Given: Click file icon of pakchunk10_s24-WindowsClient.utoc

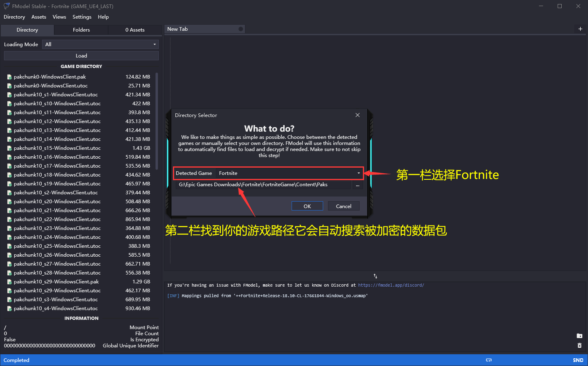Looking at the screenshot, I should pyautogui.click(x=9, y=237).
